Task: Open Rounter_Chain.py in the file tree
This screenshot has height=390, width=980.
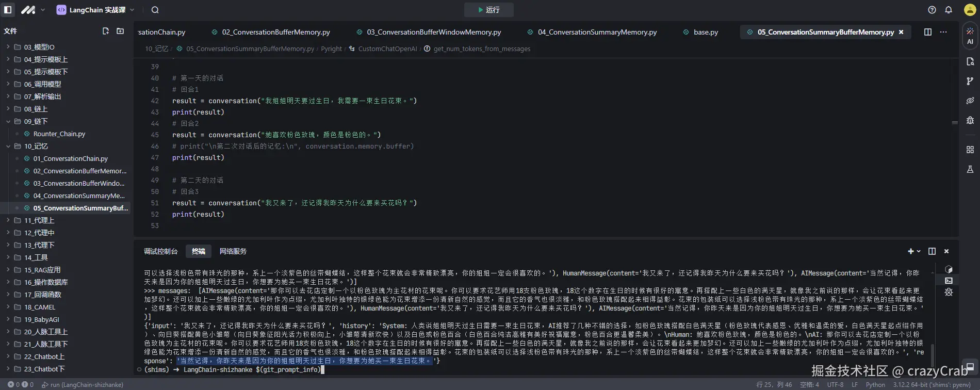Action: pos(59,134)
